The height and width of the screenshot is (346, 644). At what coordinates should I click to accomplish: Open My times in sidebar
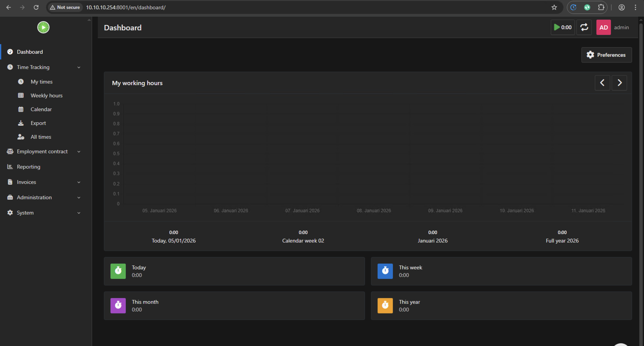click(x=41, y=82)
